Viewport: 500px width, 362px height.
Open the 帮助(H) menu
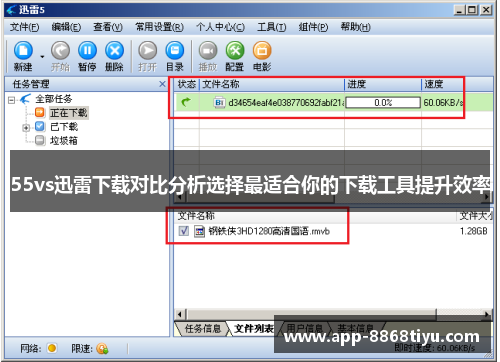pos(355,27)
